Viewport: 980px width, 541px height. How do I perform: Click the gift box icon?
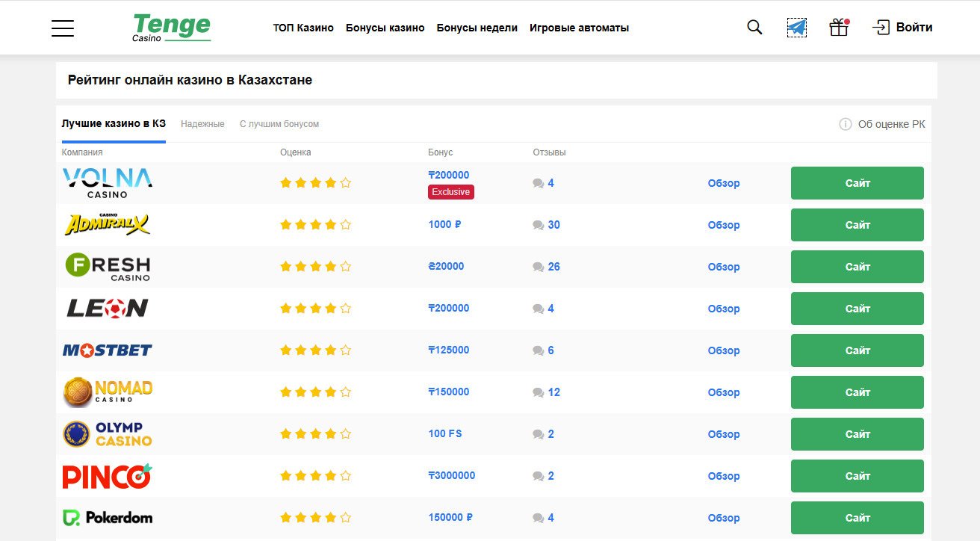(x=839, y=28)
